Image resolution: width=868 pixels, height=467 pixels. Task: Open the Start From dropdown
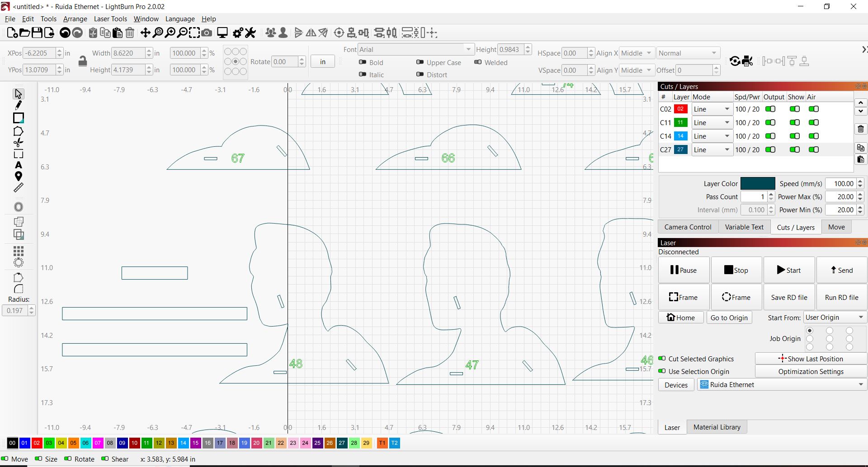tap(835, 318)
